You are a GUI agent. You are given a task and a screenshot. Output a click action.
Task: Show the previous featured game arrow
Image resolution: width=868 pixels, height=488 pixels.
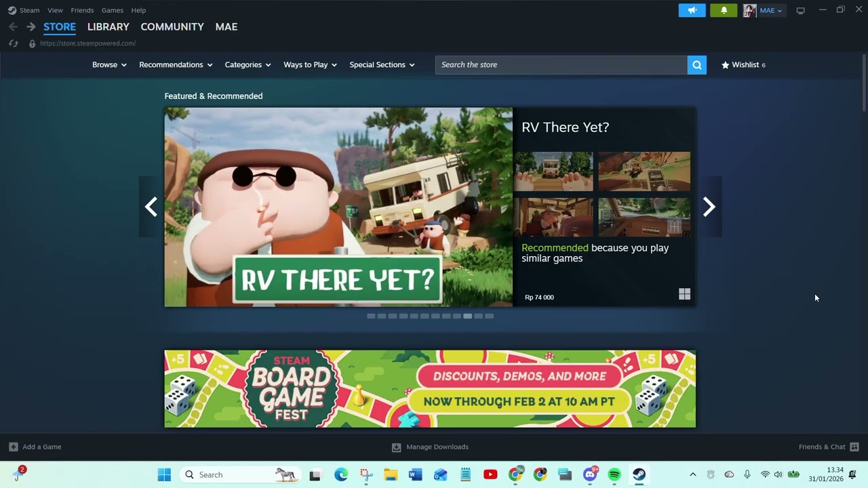pyautogui.click(x=151, y=207)
